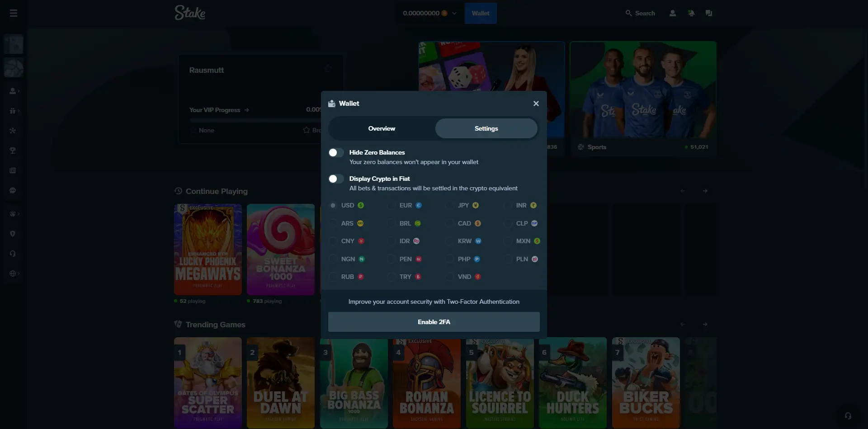Select the TRY radio button
The image size is (868, 429).
tap(392, 277)
